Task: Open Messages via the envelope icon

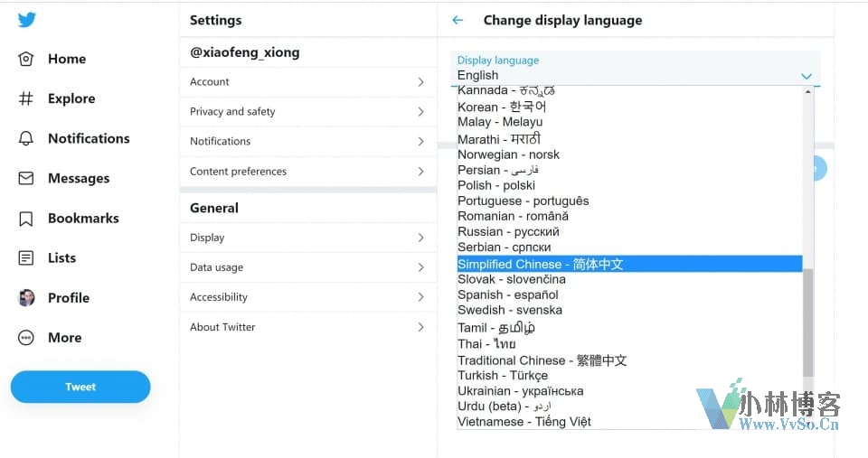Action: click(26, 178)
